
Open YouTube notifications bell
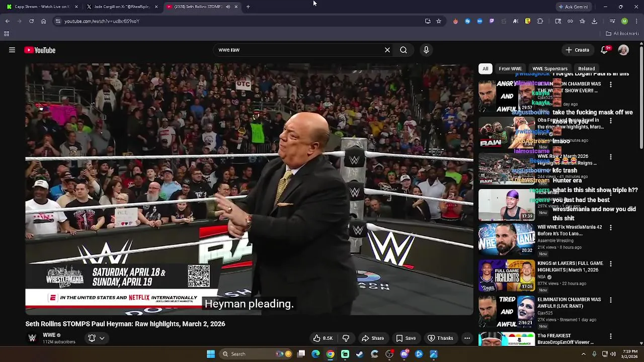(605, 50)
